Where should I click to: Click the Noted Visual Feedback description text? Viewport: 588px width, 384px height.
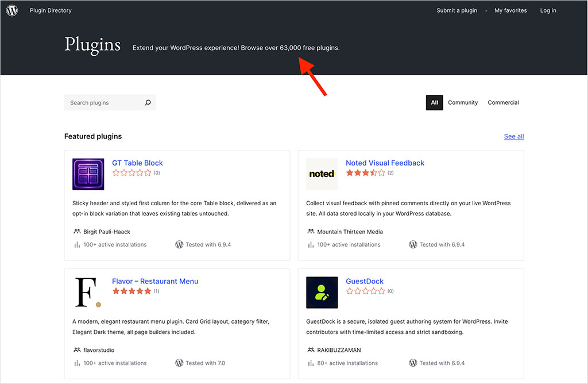coord(408,208)
